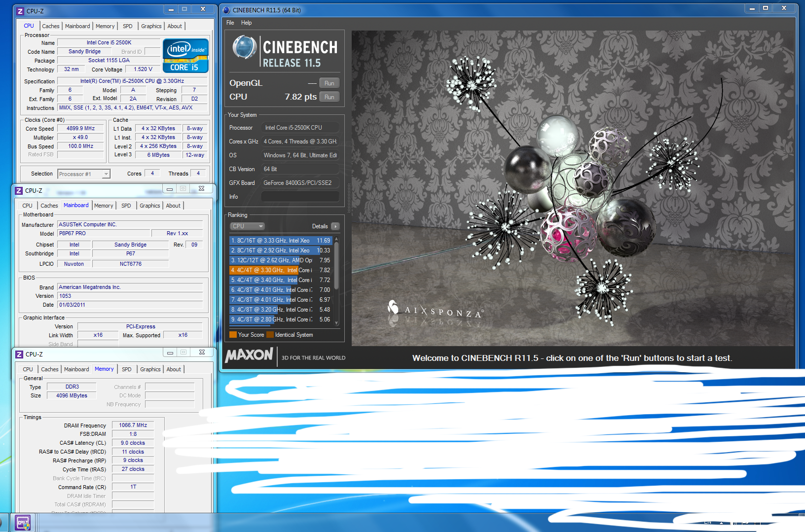Select ranking row '5. 4C/4T @ 3.40 GHz'
The height and width of the screenshot is (532, 805).
coord(281,280)
